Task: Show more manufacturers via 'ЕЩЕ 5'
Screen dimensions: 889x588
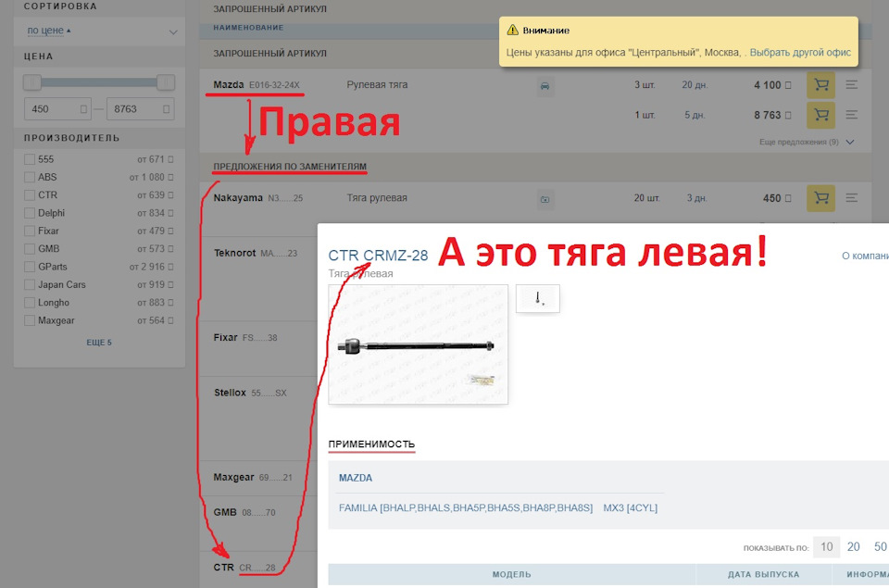Action: click(99, 343)
